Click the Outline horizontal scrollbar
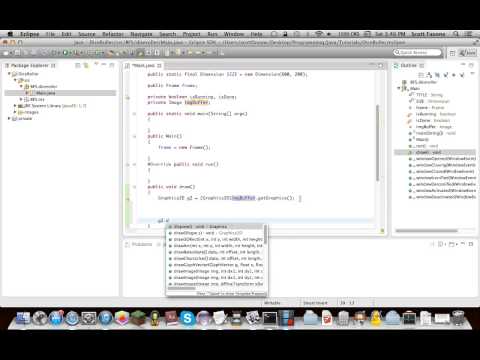Screen dimensions: 480x360 (x=427, y=231)
